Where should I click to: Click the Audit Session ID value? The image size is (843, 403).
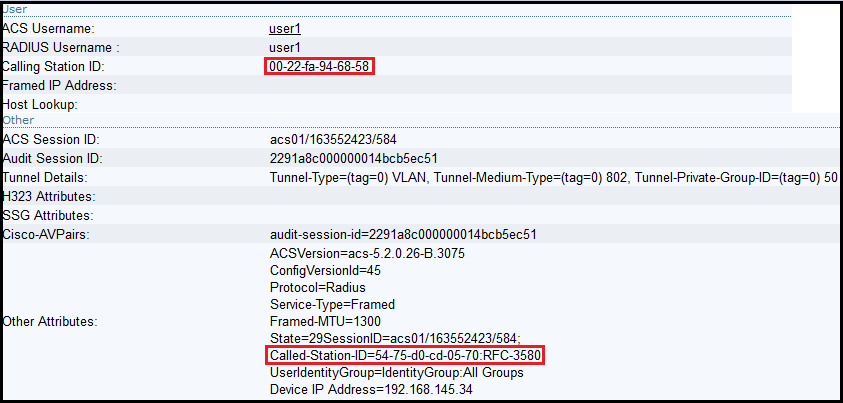point(353,158)
